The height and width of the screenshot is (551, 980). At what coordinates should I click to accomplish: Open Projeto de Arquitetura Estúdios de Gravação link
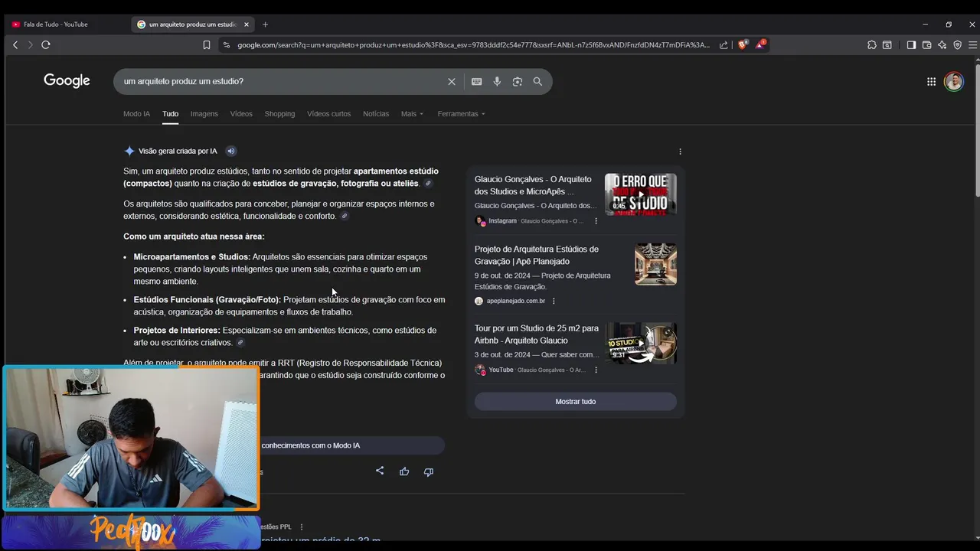pyautogui.click(x=537, y=256)
